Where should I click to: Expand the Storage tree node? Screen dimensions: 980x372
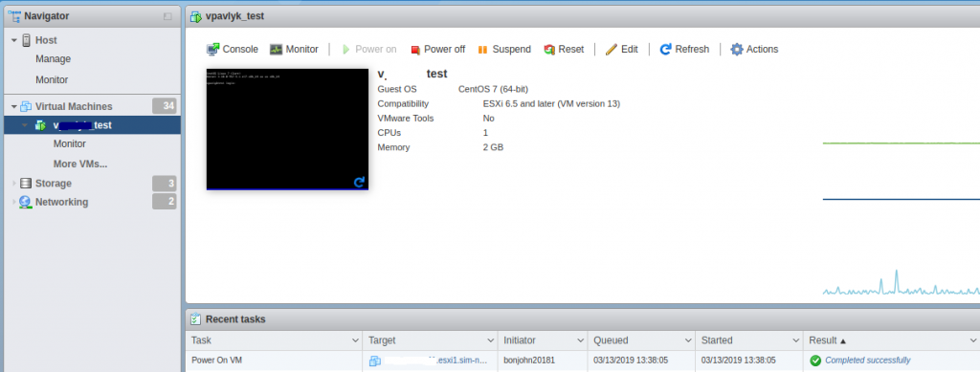point(14,184)
